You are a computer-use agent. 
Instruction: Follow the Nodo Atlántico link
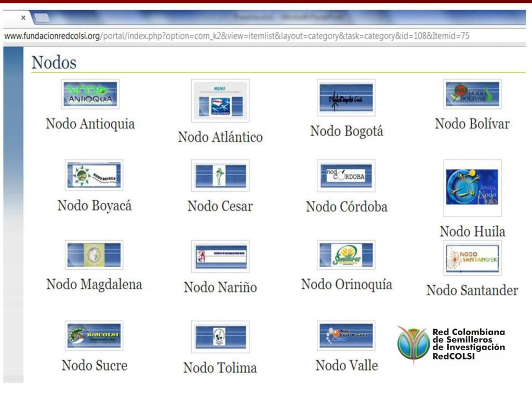(220, 137)
